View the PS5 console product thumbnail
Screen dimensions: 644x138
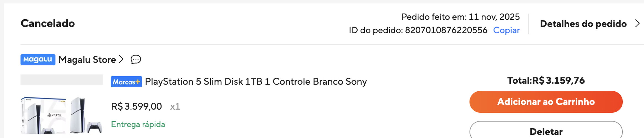point(61,115)
